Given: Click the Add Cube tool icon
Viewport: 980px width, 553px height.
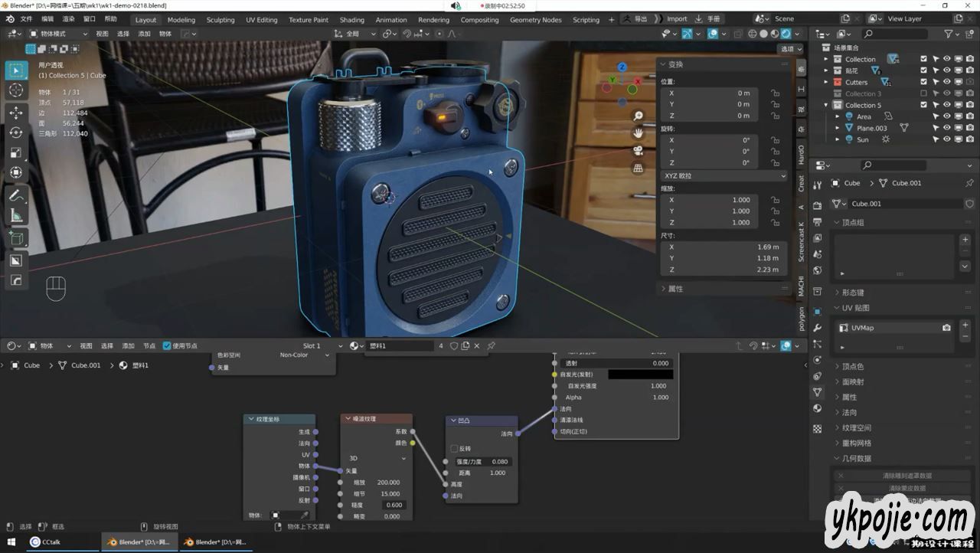Looking at the screenshot, I should (16, 238).
